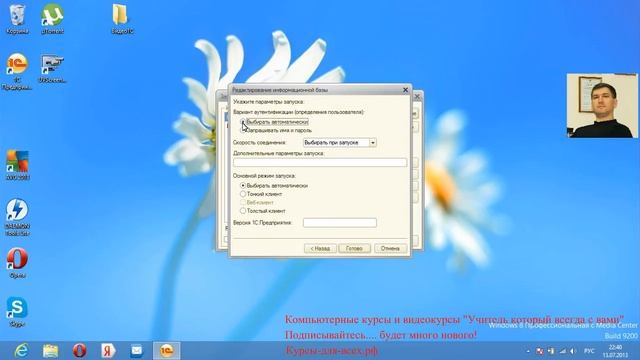
Task: Click the '< Назад' button
Action: [320, 248]
